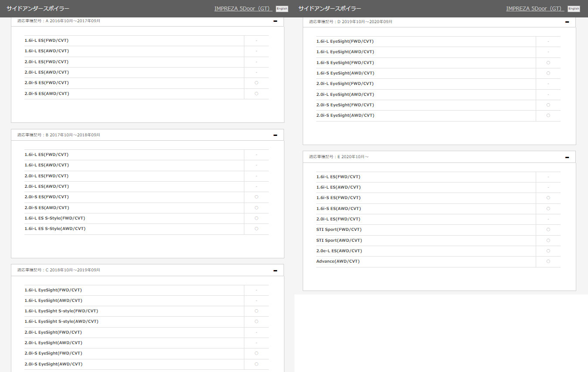Click circle mark for Advance(AWD/CVT)

[x=548, y=261]
